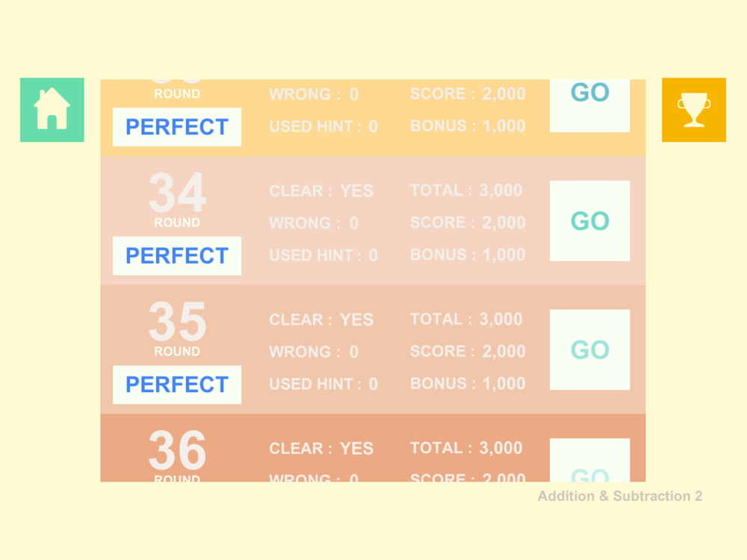The width and height of the screenshot is (747, 560).
Task: Click round 35's USED HINT : 0 text
Action: (x=323, y=384)
